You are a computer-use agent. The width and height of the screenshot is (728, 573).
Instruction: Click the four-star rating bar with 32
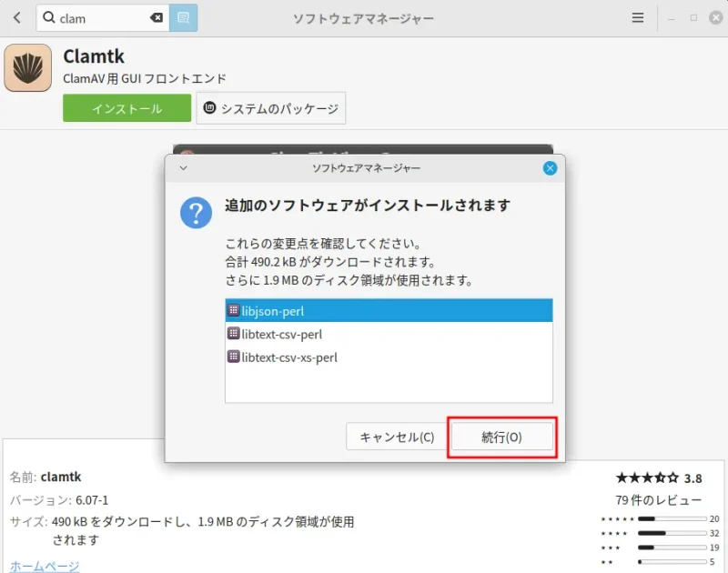pos(672,533)
